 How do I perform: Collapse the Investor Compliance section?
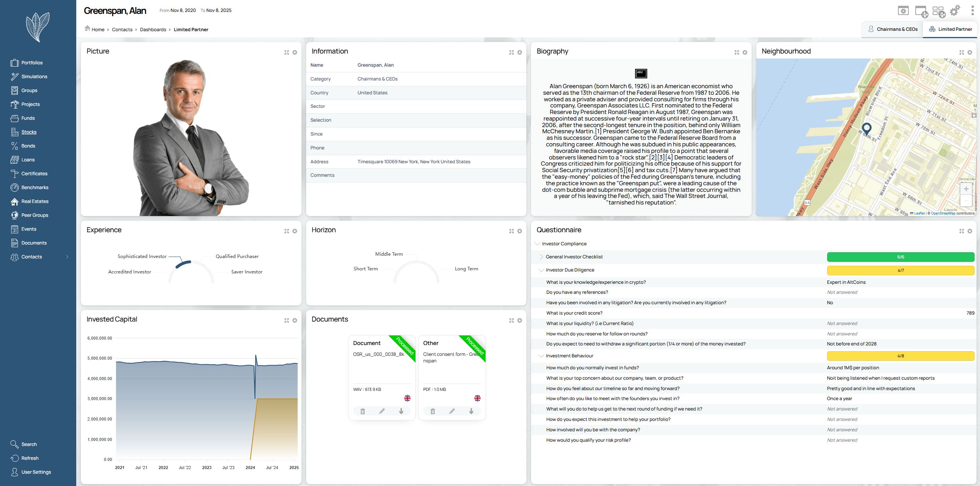[x=538, y=244]
